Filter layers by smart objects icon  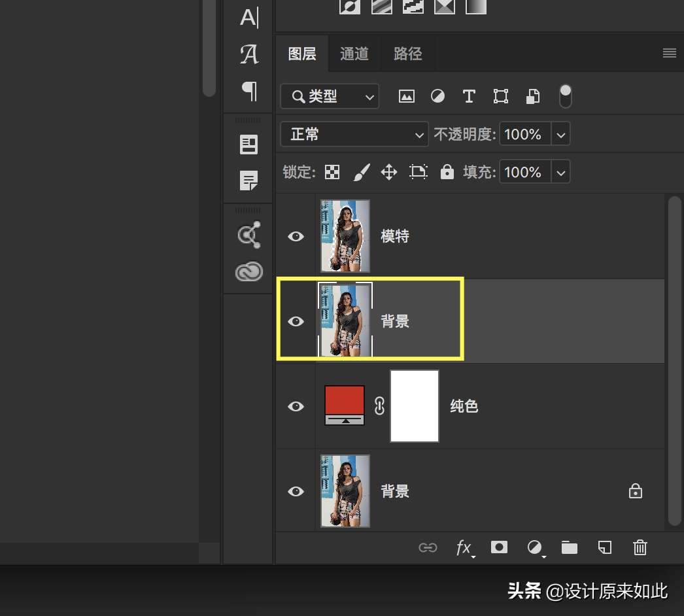pyautogui.click(x=533, y=96)
